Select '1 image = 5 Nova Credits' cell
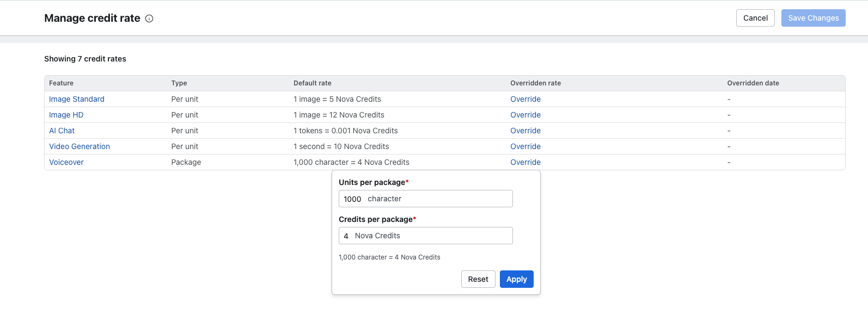Image resolution: width=868 pixels, height=327 pixels. (337, 99)
